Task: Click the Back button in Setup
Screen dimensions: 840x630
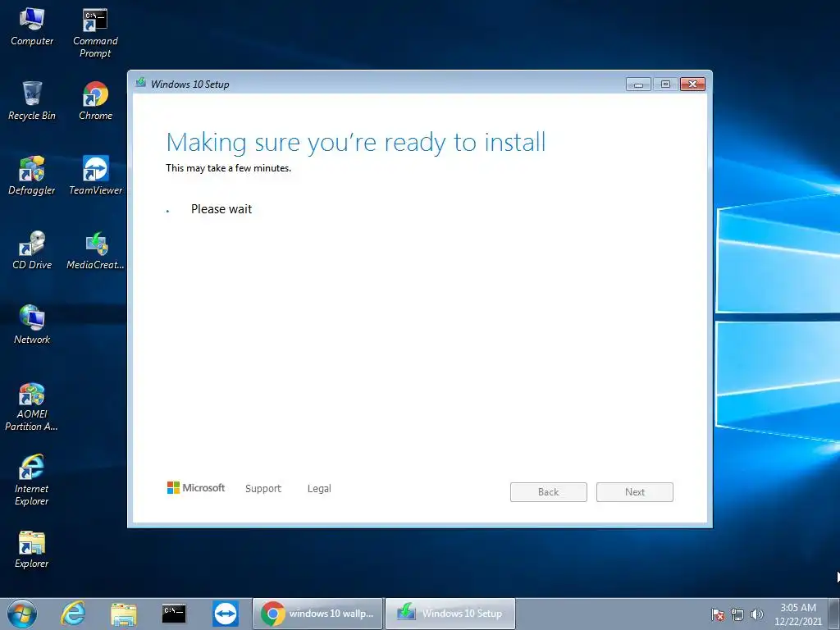Action: pyautogui.click(x=549, y=492)
